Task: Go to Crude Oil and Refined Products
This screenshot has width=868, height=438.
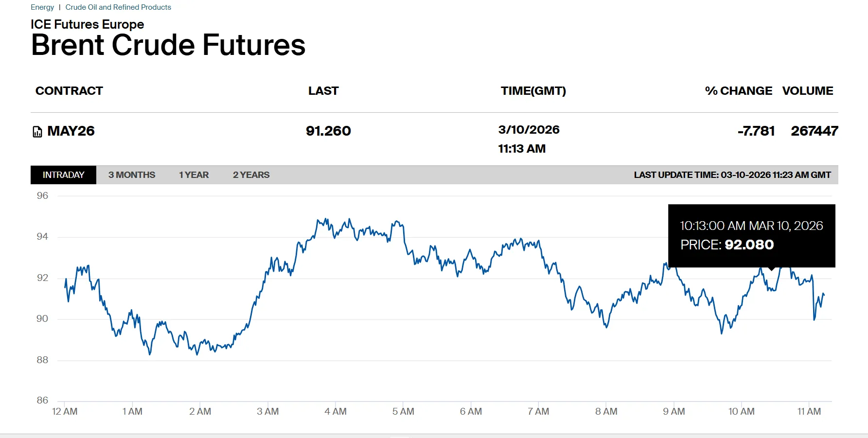Action: coord(118,7)
